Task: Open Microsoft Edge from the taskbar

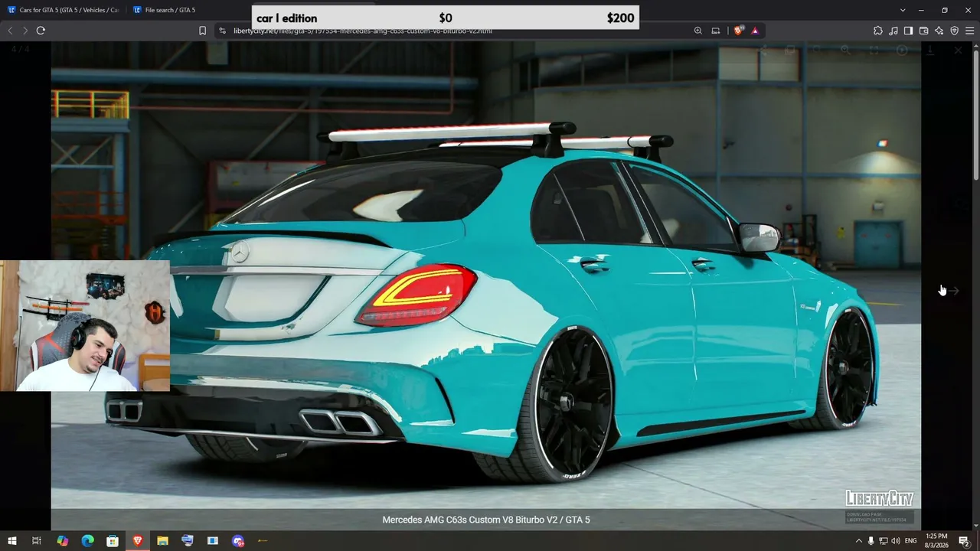Action: pyautogui.click(x=87, y=541)
